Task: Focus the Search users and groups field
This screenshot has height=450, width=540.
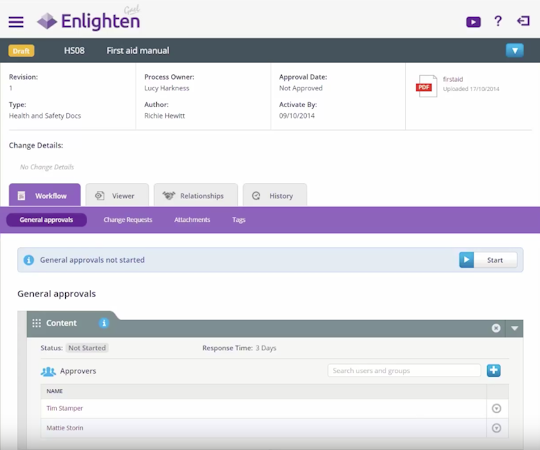Action: [x=404, y=370]
